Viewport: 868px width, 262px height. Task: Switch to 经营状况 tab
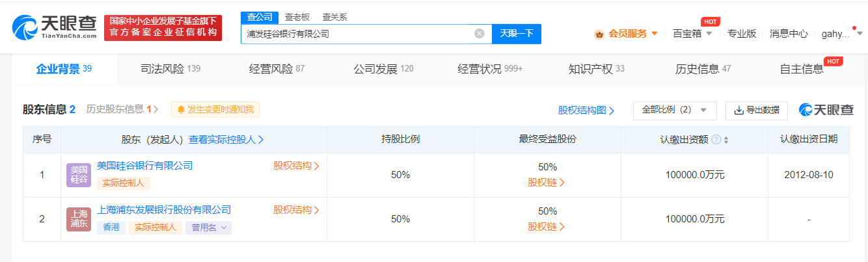[x=490, y=69]
